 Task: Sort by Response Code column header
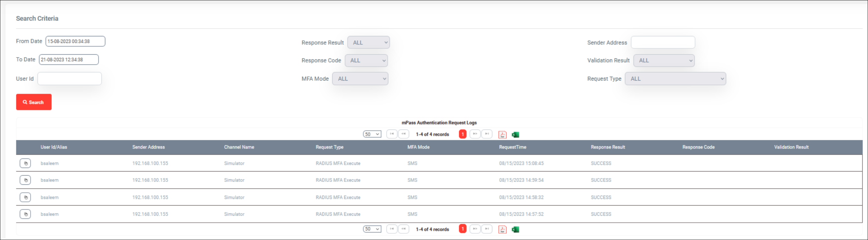698,147
